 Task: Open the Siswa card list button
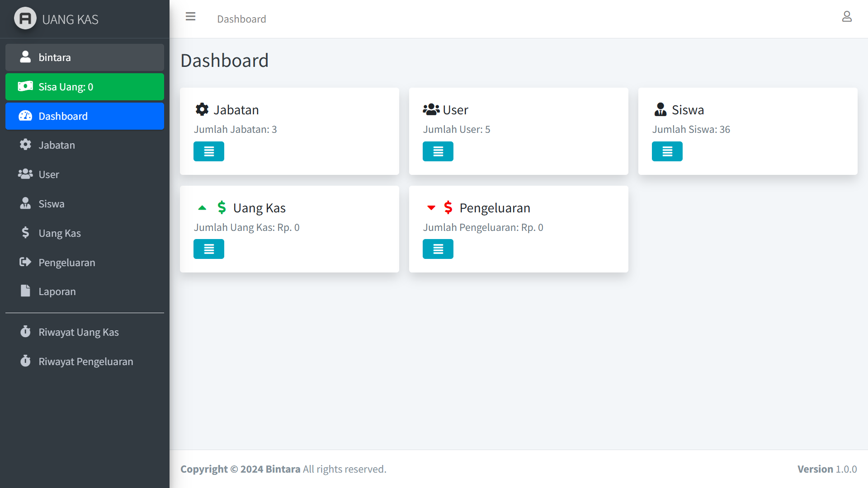pyautogui.click(x=667, y=151)
